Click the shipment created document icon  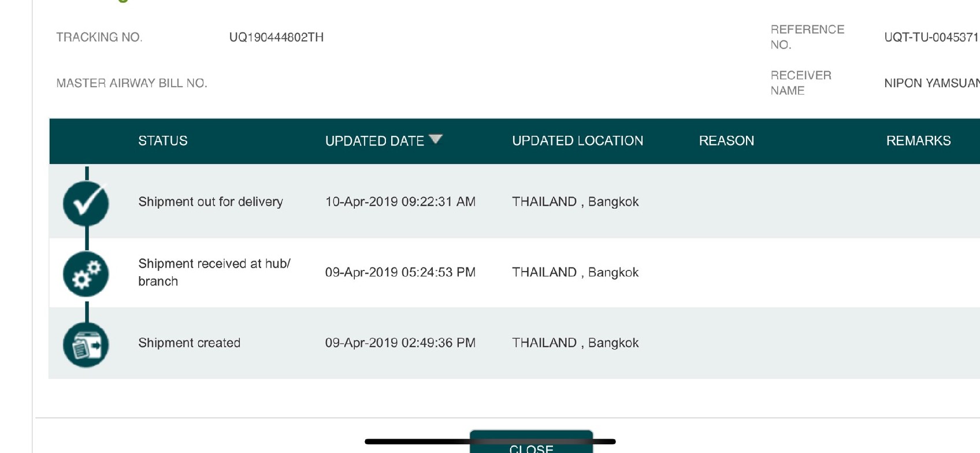[86, 345]
